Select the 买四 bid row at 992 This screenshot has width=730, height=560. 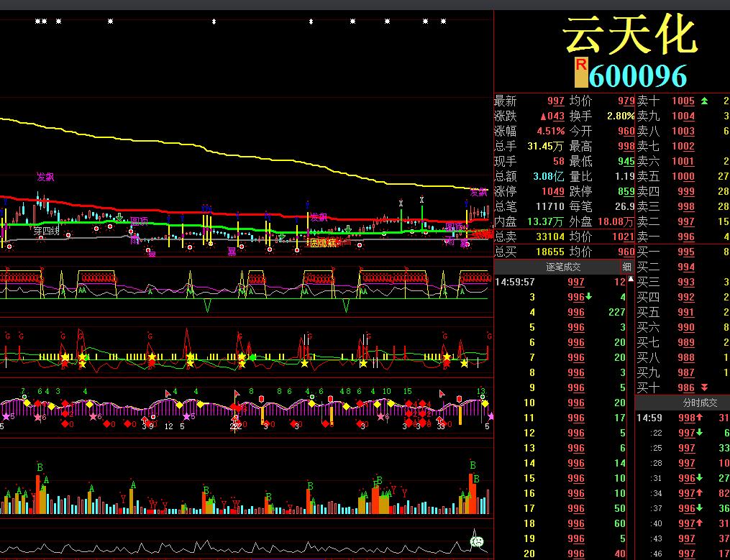pos(683,297)
